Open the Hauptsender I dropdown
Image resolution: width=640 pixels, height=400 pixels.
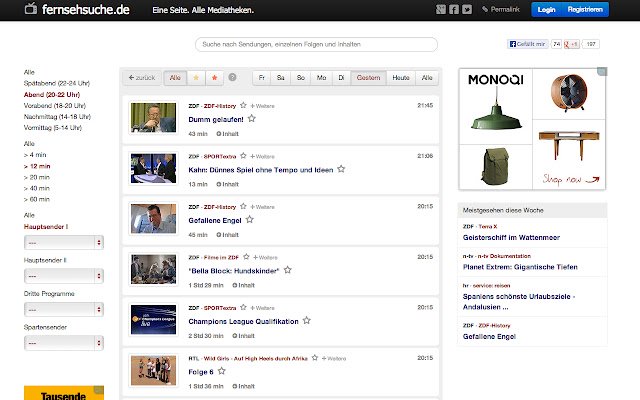64,242
